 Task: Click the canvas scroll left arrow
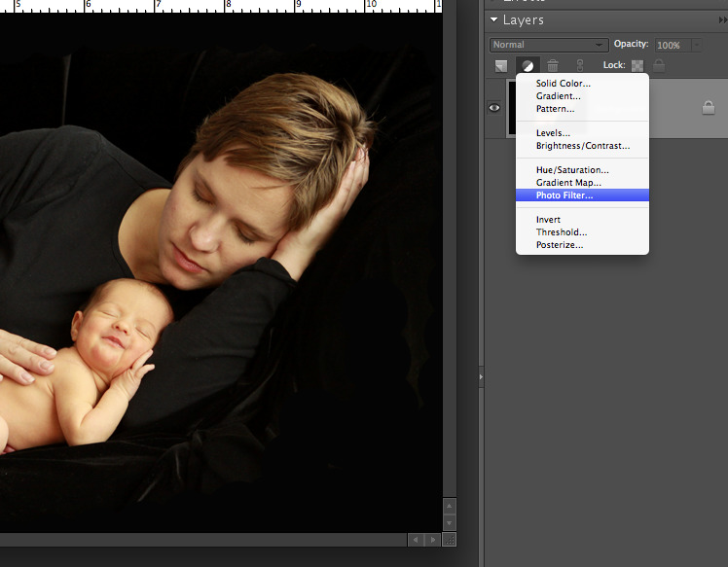point(416,540)
